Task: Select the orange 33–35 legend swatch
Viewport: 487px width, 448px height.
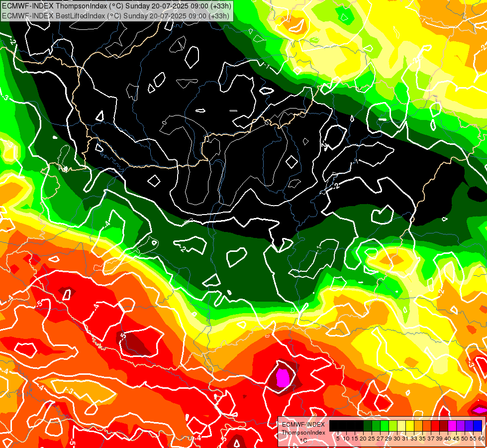Action: 418,426
